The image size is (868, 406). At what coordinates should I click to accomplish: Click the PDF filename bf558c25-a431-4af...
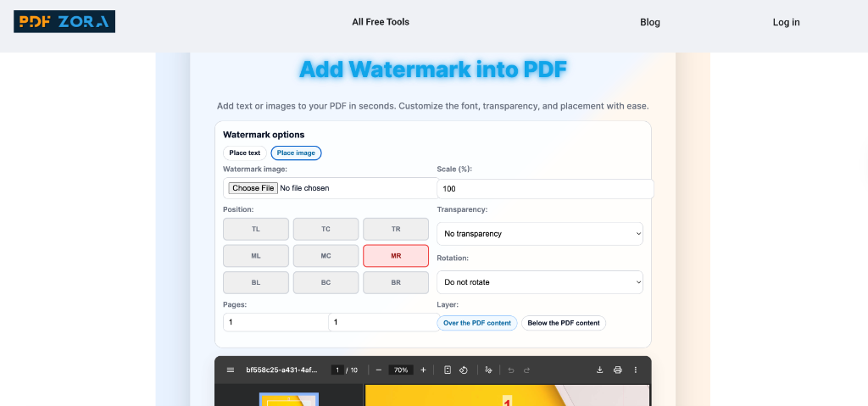point(281,370)
